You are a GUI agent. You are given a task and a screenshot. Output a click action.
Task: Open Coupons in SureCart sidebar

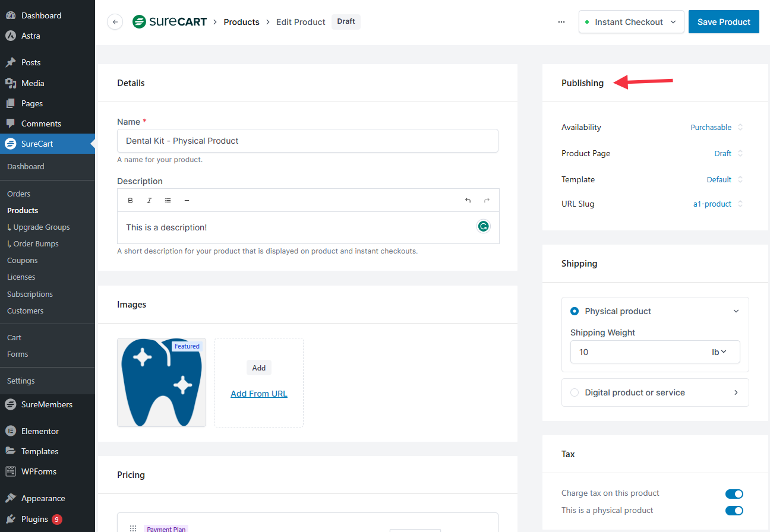(x=22, y=260)
